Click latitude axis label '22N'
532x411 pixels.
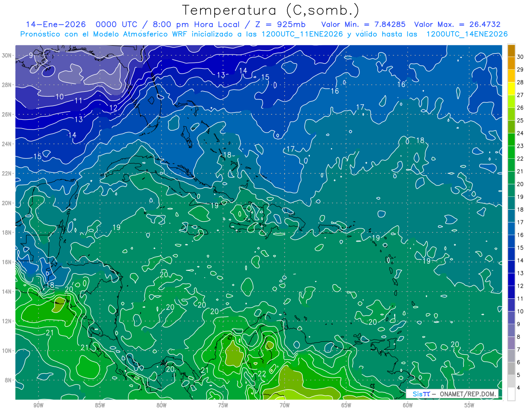point(8,173)
